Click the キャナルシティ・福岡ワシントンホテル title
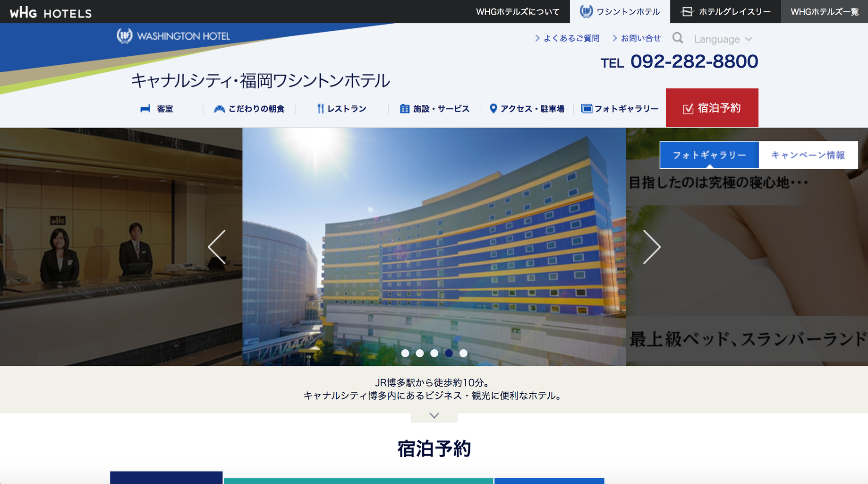 [261, 81]
